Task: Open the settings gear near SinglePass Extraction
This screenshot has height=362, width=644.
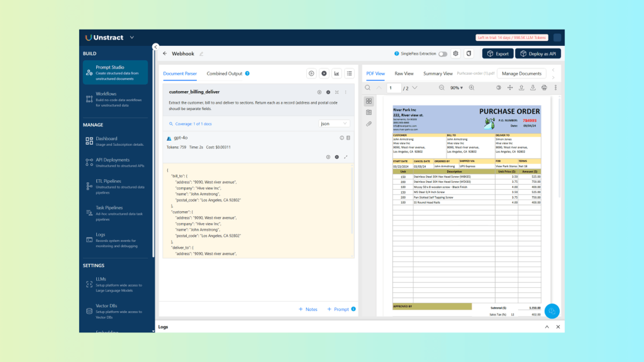Action: click(x=455, y=53)
